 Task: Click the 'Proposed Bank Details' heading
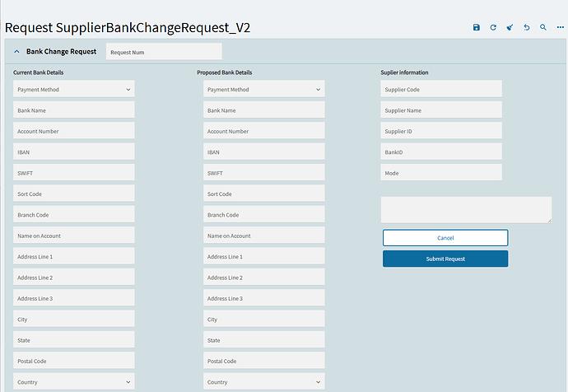[x=225, y=72]
